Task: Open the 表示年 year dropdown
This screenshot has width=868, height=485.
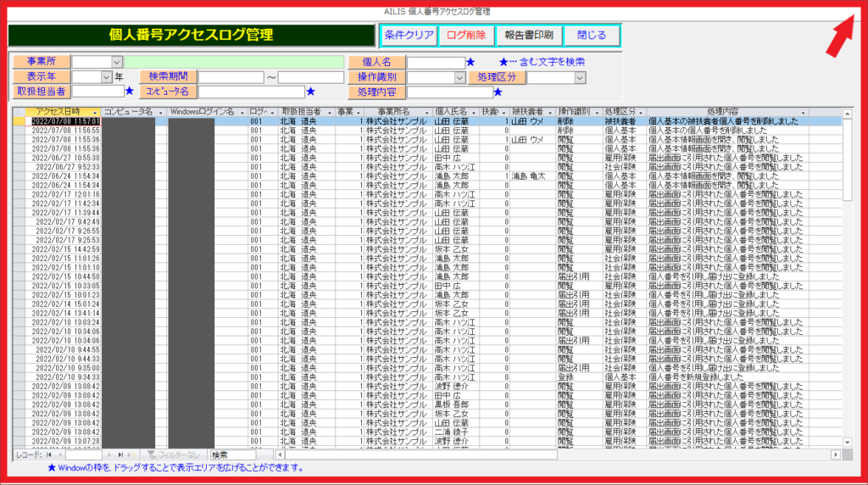Action: pos(106,77)
